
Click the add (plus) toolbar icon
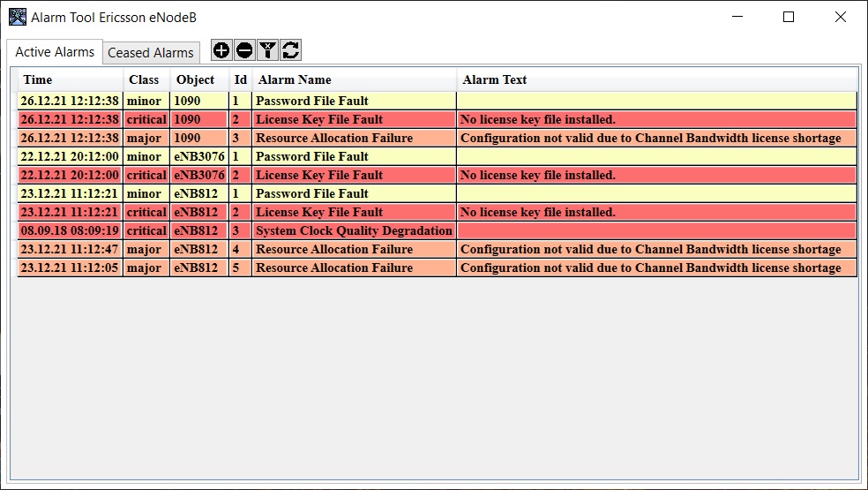tap(221, 51)
